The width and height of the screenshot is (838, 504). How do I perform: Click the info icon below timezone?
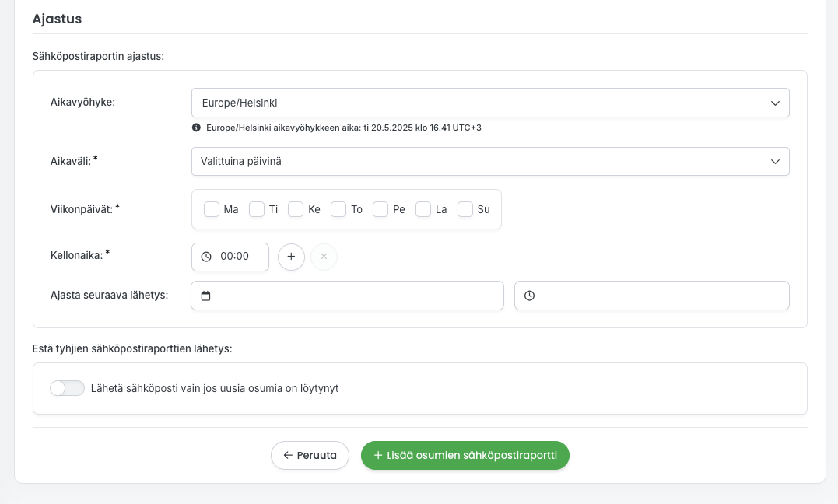(196, 128)
